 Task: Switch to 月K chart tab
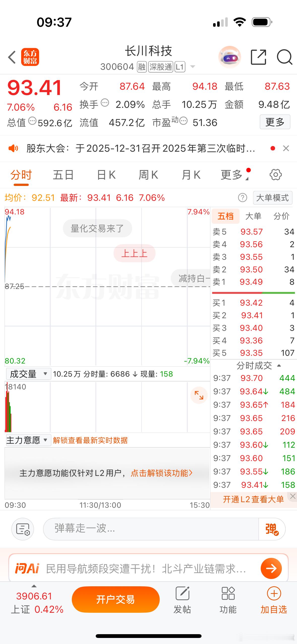coord(191,175)
